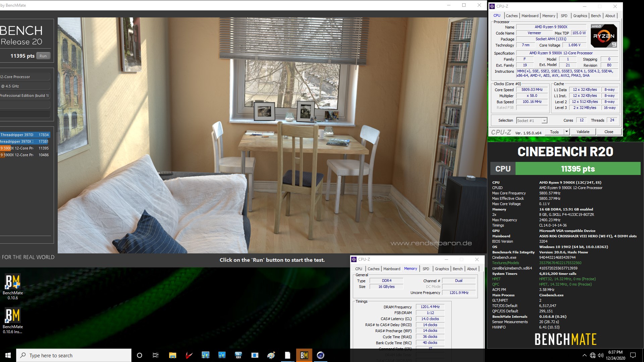Expand the Tools dropdown arrow in CPU-Z

[567, 132]
